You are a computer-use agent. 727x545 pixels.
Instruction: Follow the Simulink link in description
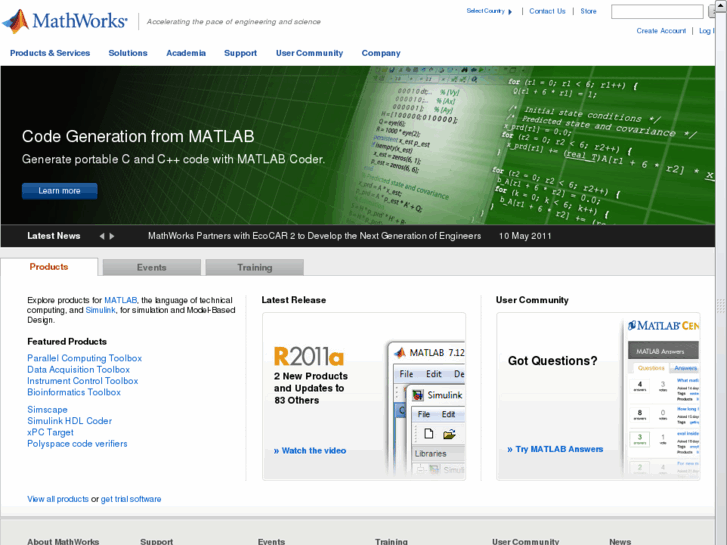(100, 310)
